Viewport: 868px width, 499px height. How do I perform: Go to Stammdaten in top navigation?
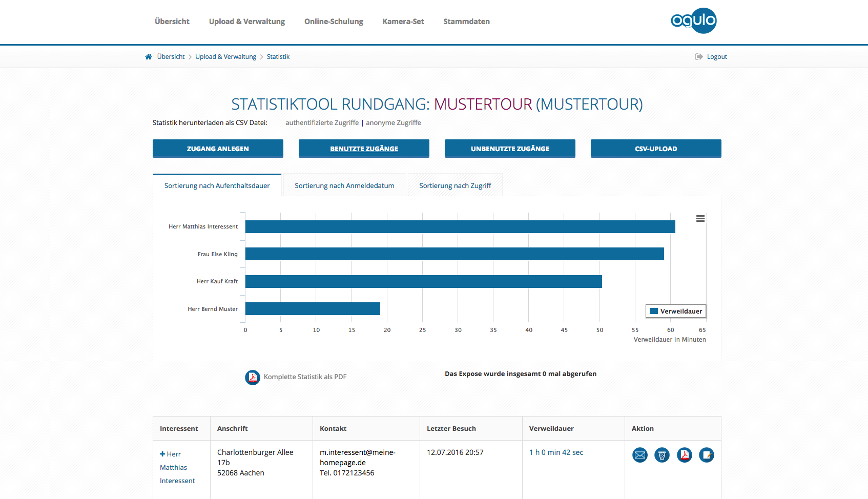point(466,22)
